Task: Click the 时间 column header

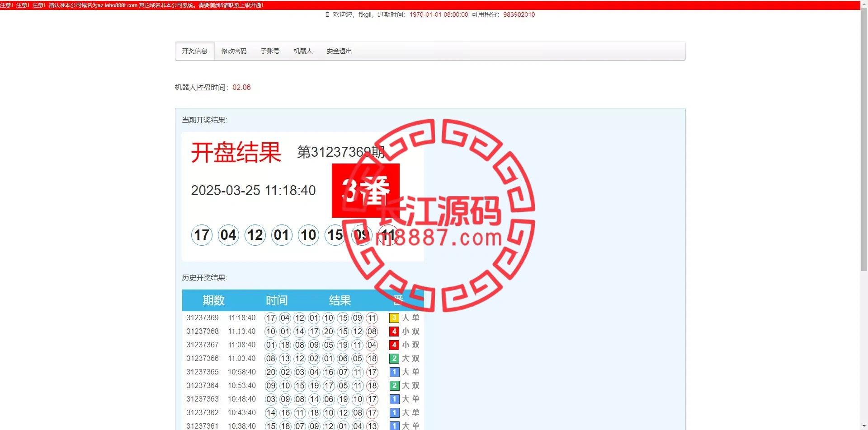Action: [x=277, y=300]
